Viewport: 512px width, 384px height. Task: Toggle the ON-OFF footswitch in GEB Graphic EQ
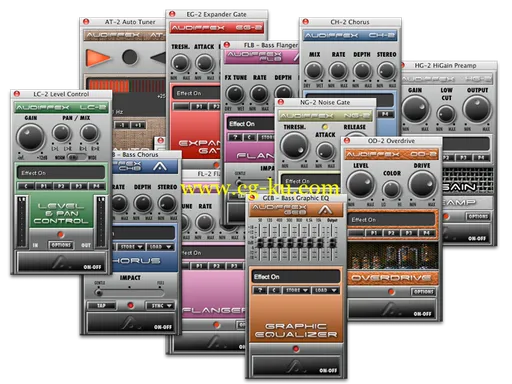click(296, 365)
